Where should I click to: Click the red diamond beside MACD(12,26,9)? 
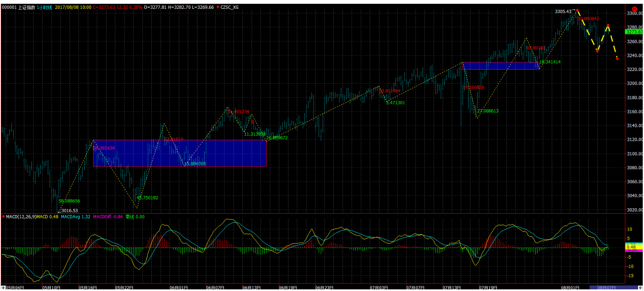pyautogui.click(x=4, y=217)
